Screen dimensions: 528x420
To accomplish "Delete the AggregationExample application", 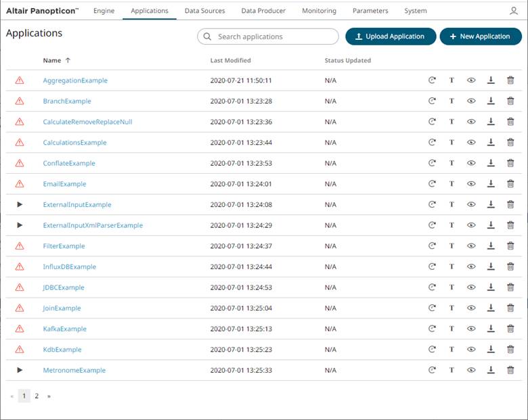I will (x=510, y=80).
